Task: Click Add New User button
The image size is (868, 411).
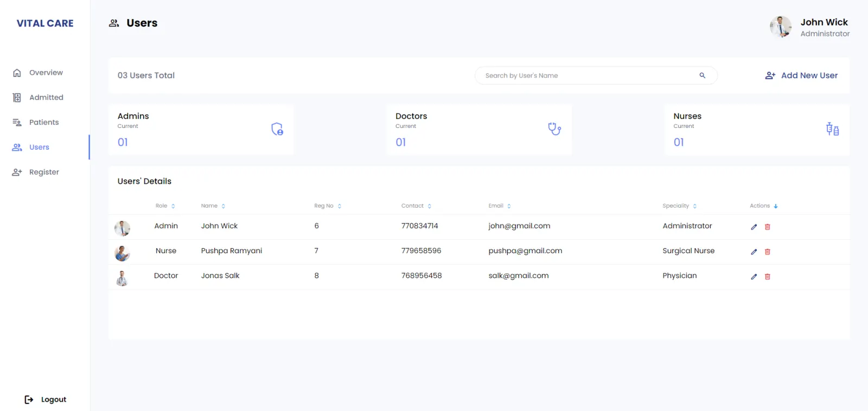Action: pyautogui.click(x=801, y=75)
